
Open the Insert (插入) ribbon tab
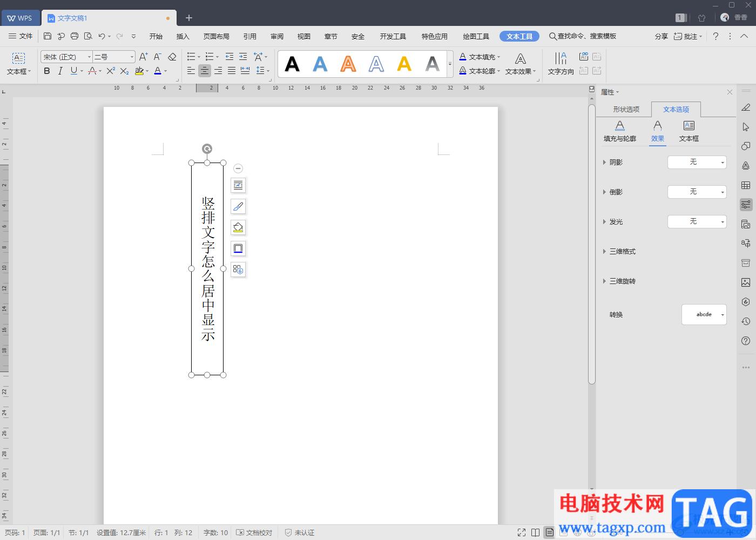183,36
